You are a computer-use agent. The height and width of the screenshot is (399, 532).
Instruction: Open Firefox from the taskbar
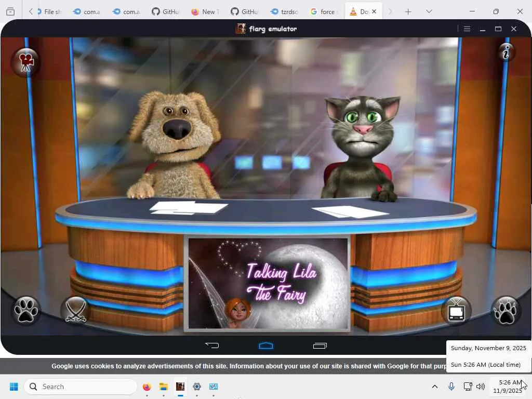coord(147,387)
